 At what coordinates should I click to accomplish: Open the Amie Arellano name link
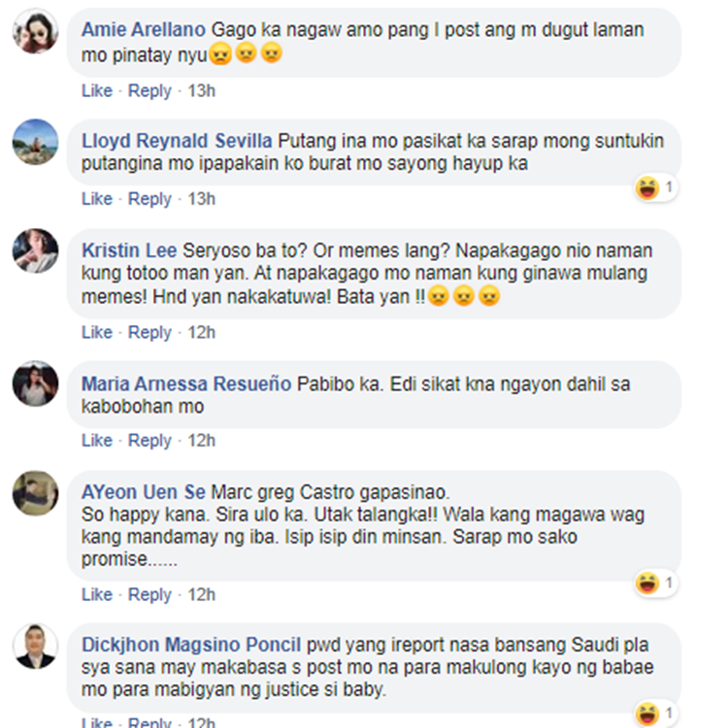144,30
